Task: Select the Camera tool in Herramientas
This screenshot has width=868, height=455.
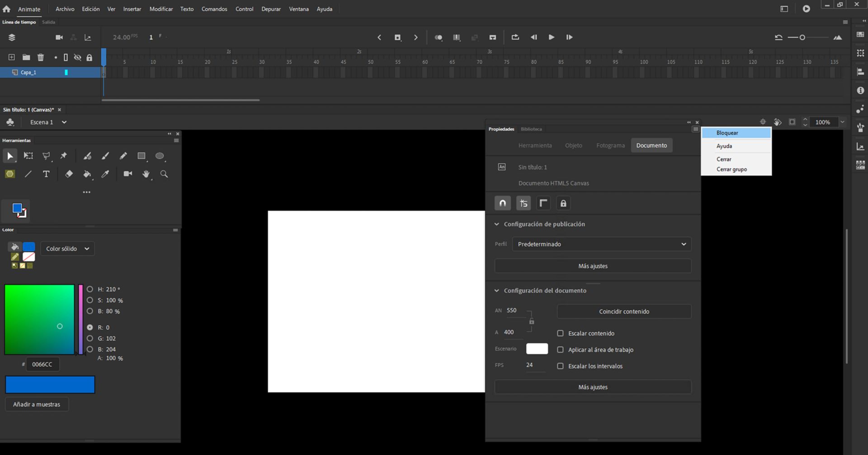Action: [x=128, y=174]
